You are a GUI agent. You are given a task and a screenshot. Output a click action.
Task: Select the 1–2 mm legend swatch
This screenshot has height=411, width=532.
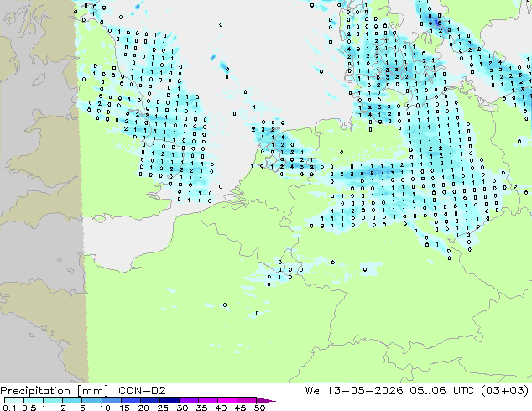click(53, 400)
